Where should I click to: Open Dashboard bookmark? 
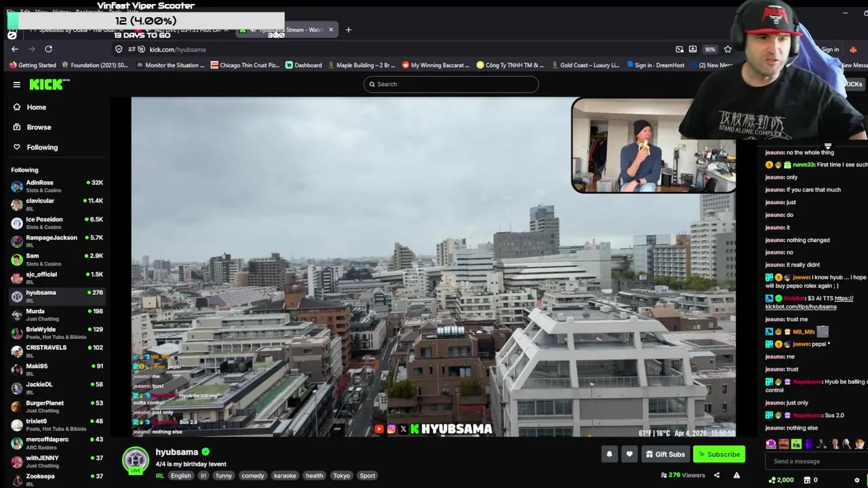tap(304, 65)
